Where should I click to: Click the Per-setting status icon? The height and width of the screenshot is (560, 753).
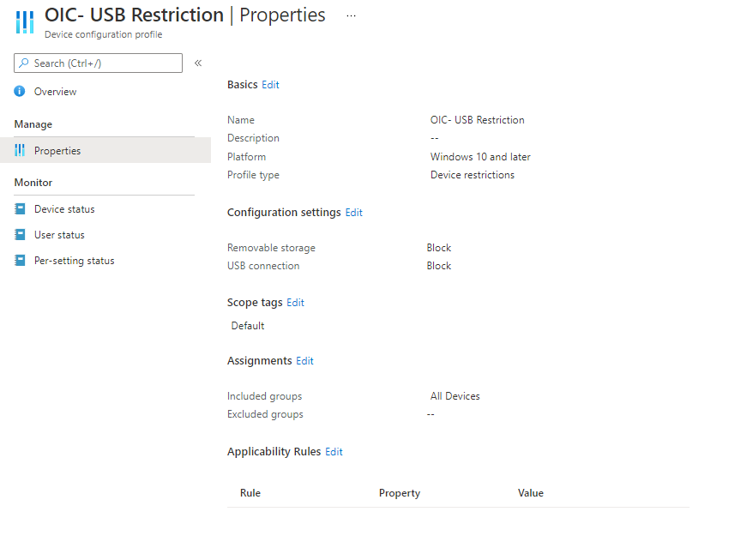[19, 260]
